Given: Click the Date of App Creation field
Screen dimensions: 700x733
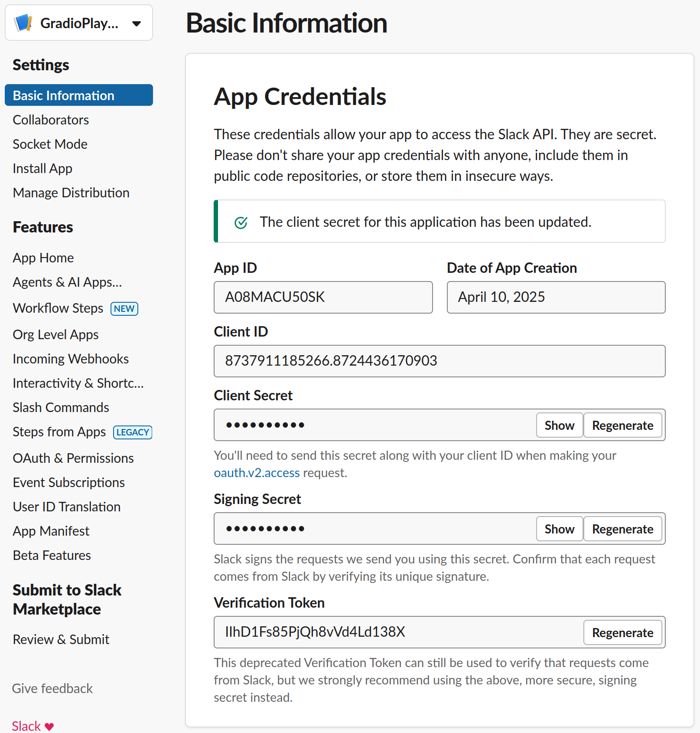Looking at the screenshot, I should tap(556, 297).
